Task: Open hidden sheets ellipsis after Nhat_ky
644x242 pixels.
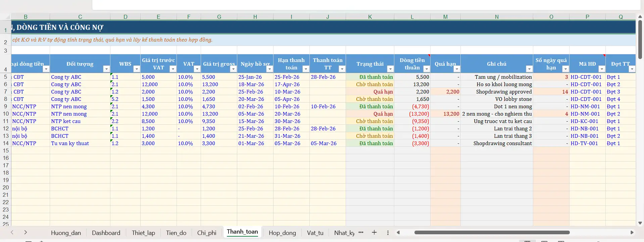Action: click(x=361, y=232)
